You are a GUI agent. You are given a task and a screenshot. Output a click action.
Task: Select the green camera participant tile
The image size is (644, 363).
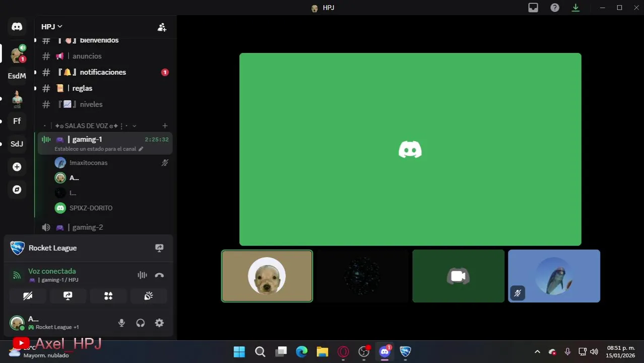click(458, 276)
